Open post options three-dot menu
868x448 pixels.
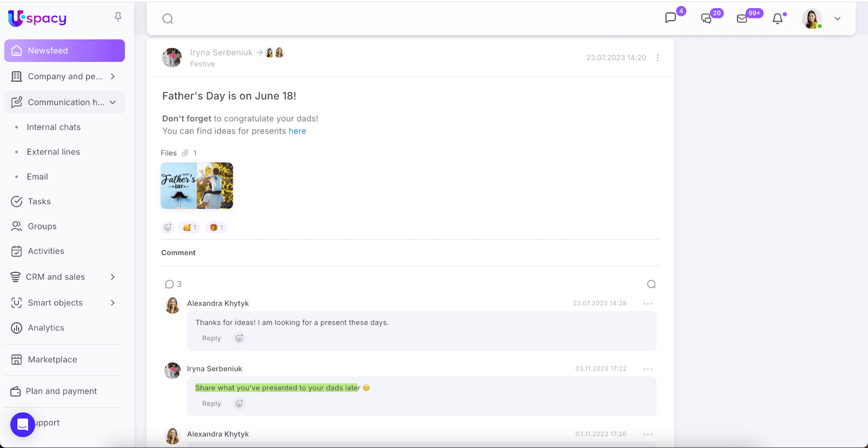click(x=658, y=57)
